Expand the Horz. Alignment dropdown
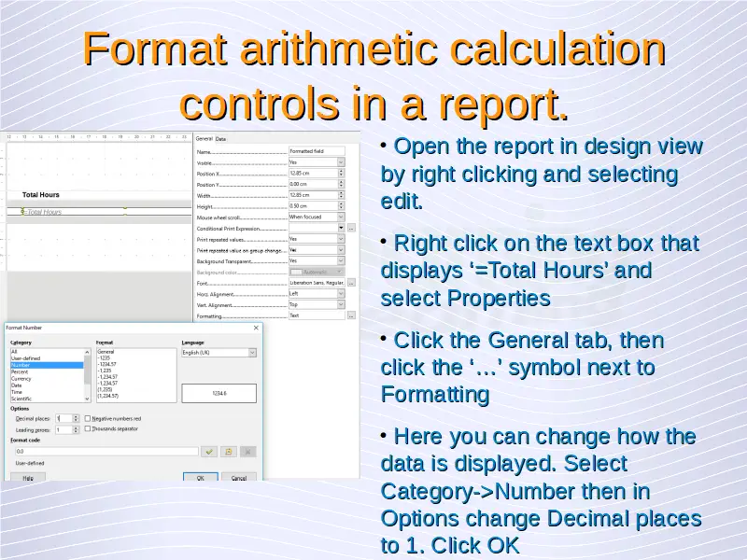The image size is (747, 560). point(341,293)
